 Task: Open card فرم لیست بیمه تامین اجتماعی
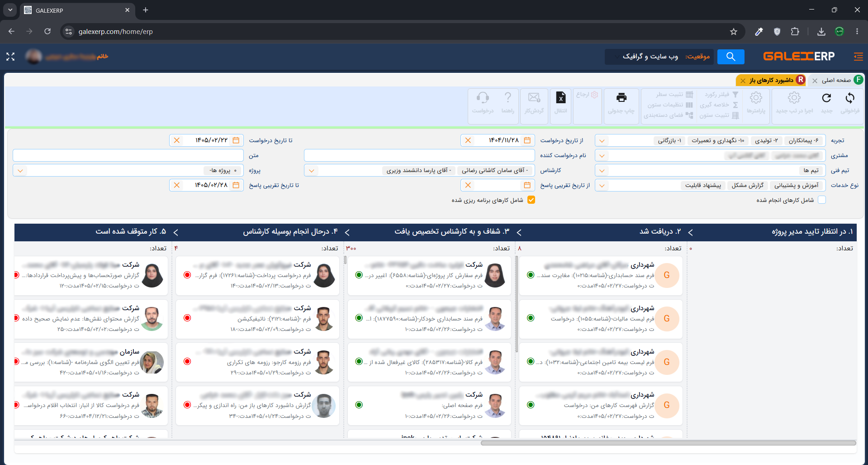601,362
